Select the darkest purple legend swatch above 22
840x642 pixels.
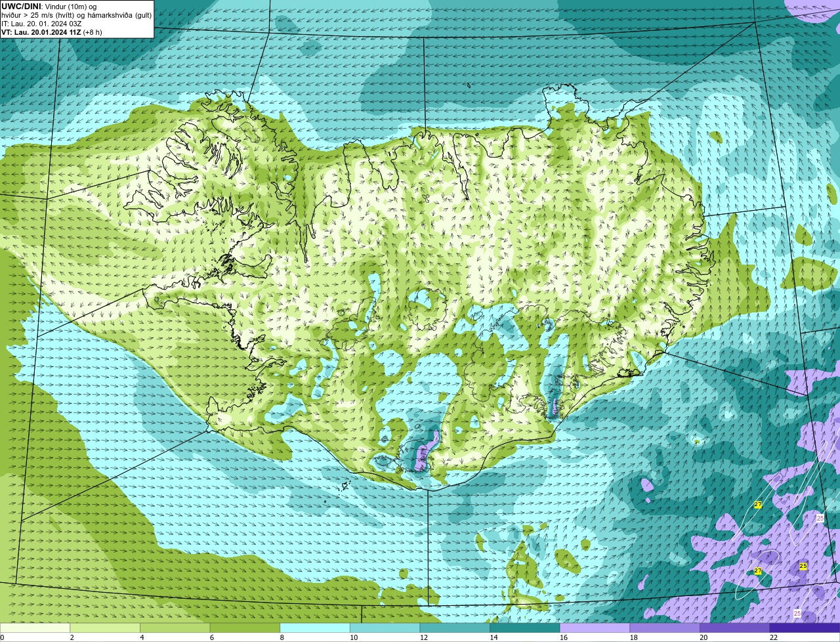(x=805, y=628)
